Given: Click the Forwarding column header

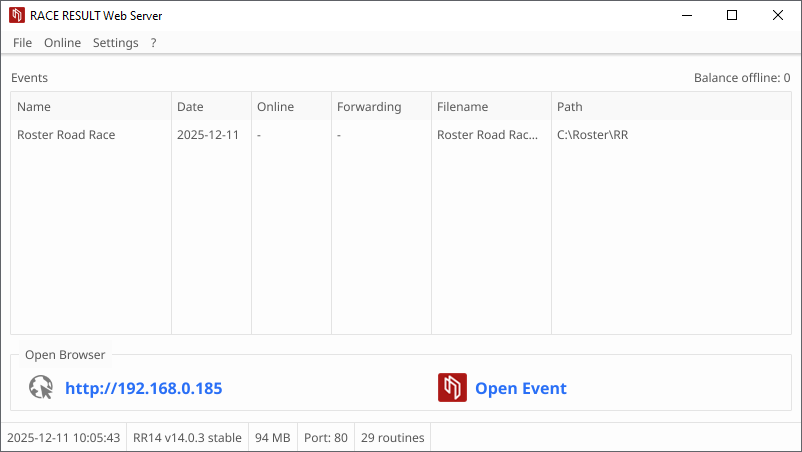Looking at the screenshot, I should 382,106.
